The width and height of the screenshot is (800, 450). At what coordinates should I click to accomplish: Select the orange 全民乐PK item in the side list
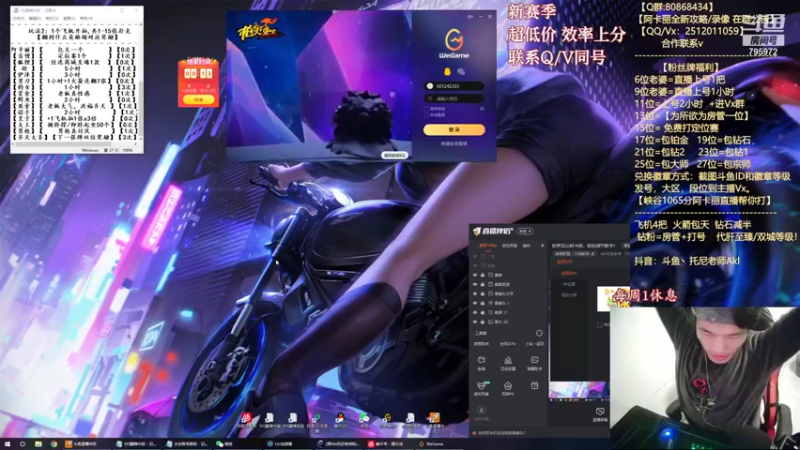coord(569,273)
